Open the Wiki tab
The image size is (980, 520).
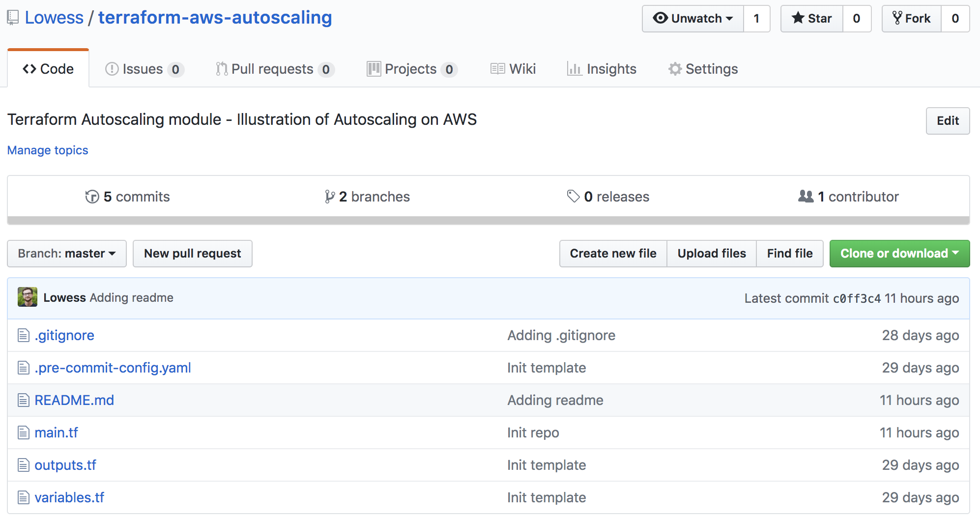pyautogui.click(x=513, y=69)
